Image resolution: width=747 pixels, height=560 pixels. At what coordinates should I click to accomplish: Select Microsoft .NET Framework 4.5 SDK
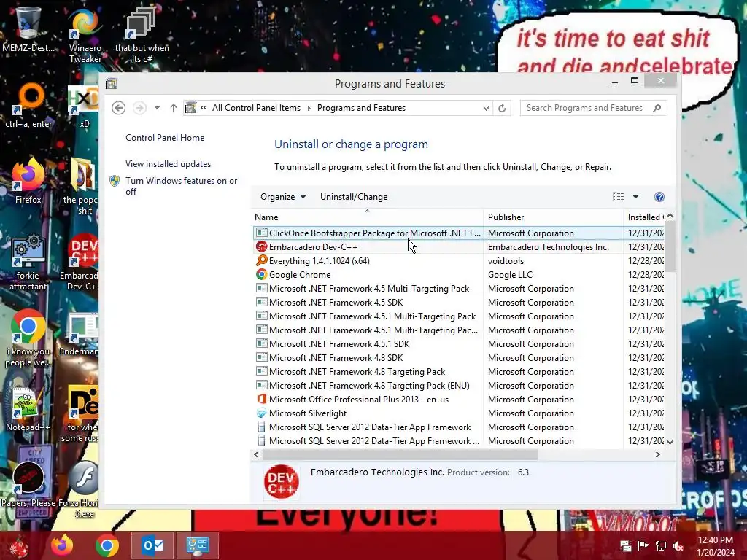click(x=458, y=303)
